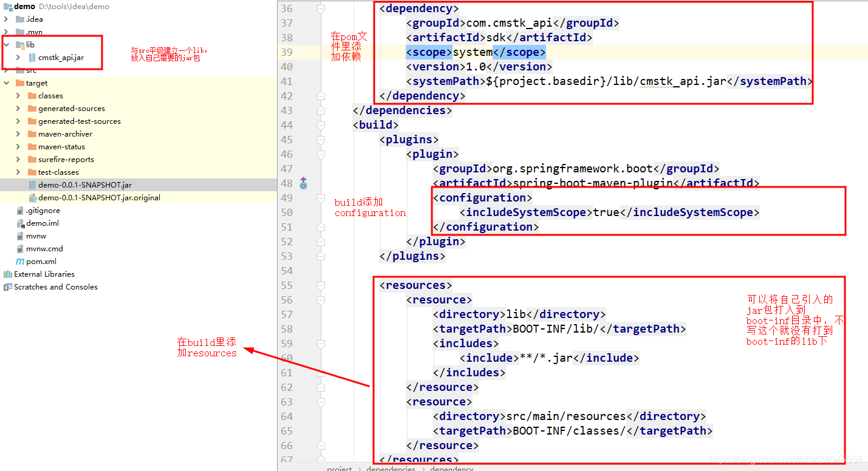Click the cmstk_api.jar archive icon

(x=32, y=58)
